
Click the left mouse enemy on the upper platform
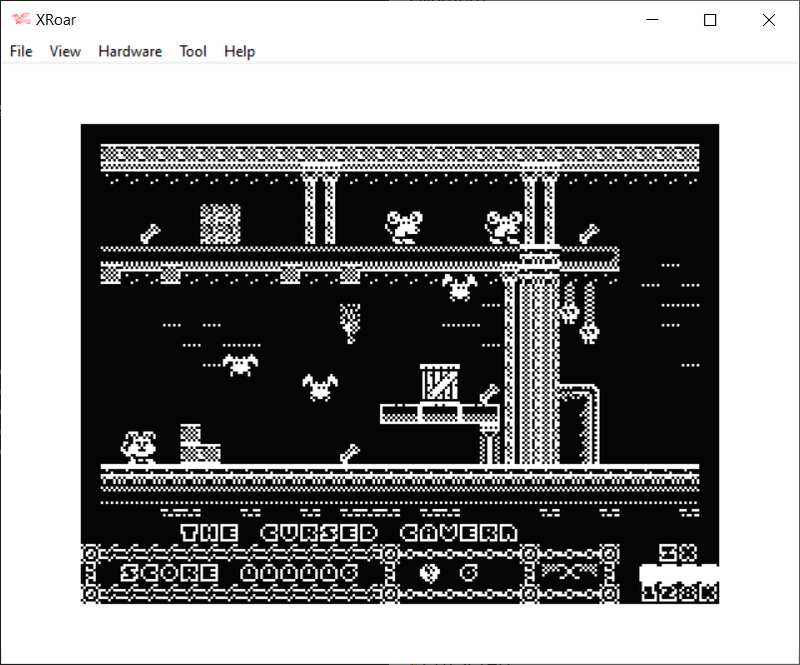point(405,226)
